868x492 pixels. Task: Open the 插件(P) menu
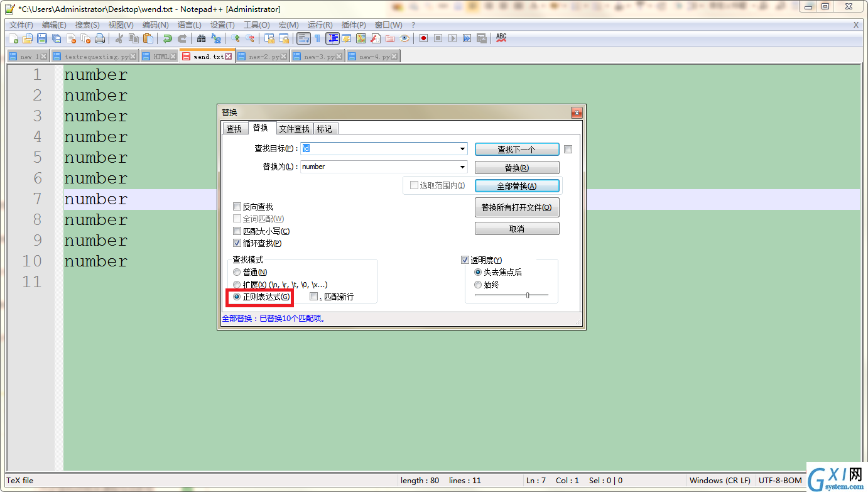tap(353, 25)
